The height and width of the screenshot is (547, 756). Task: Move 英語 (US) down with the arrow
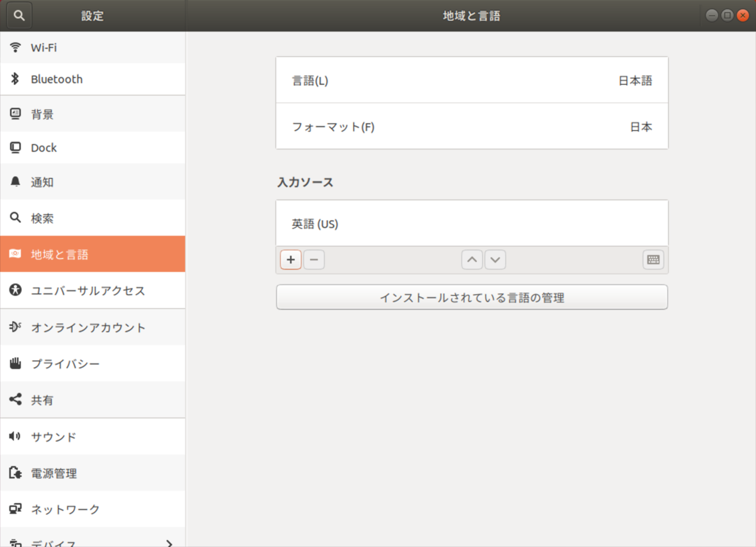tap(495, 259)
